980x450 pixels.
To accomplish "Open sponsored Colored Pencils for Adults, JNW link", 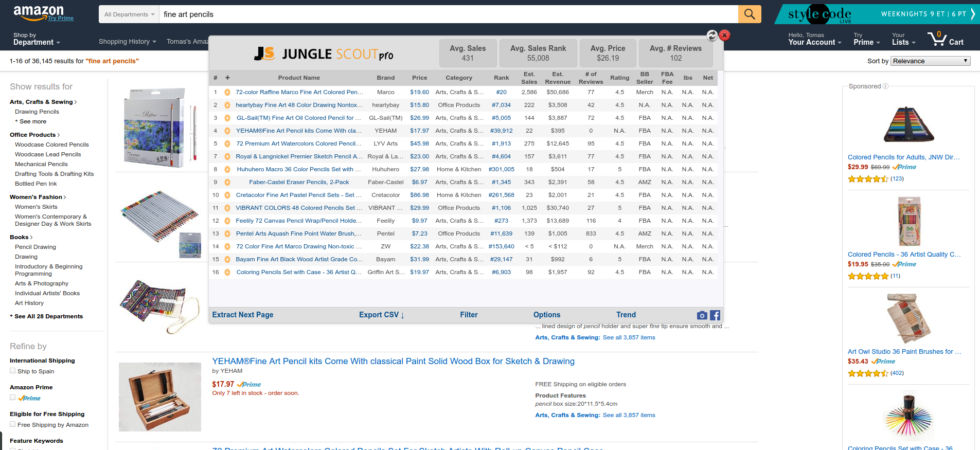I will pos(904,157).
